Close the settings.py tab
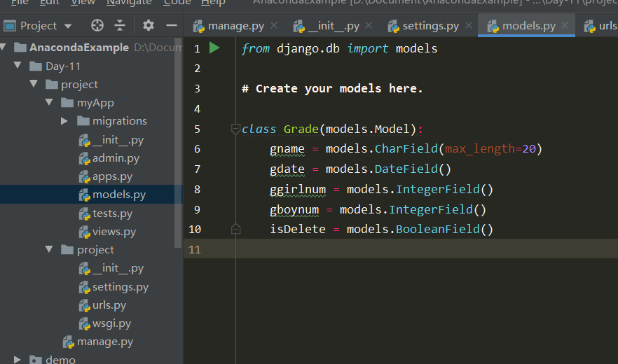 click(469, 26)
